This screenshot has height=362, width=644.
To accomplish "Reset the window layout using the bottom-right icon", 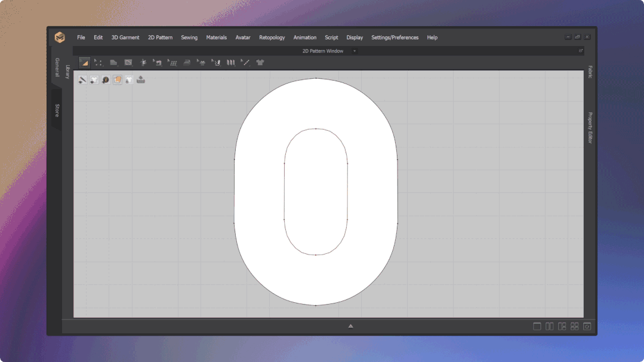I will (587, 326).
